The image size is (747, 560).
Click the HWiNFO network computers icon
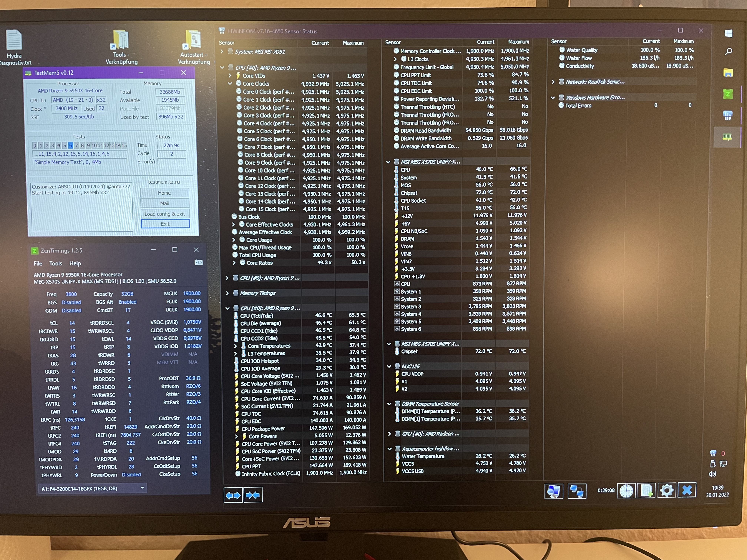577,491
